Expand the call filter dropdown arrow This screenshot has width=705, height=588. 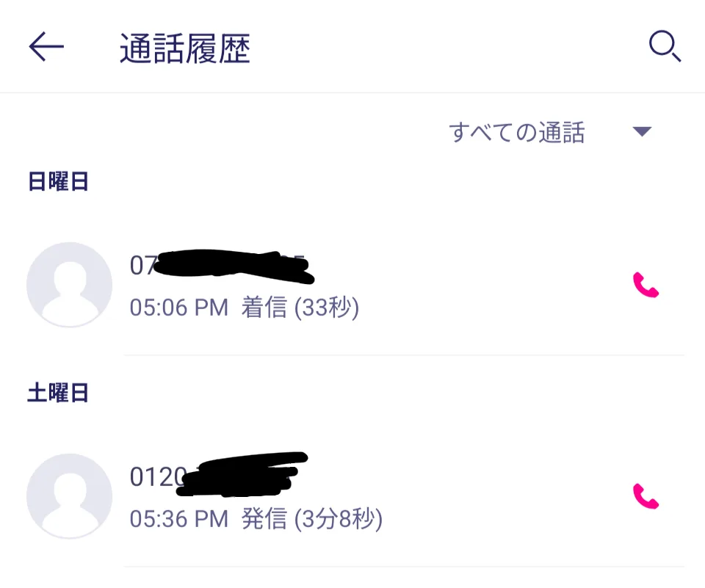[642, 131]
